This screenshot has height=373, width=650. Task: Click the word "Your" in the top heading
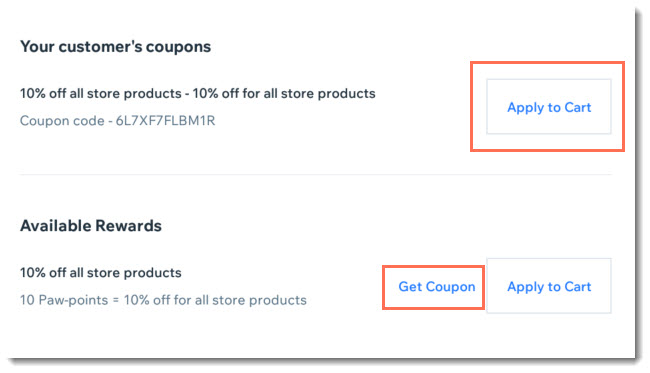coord(38,47)
